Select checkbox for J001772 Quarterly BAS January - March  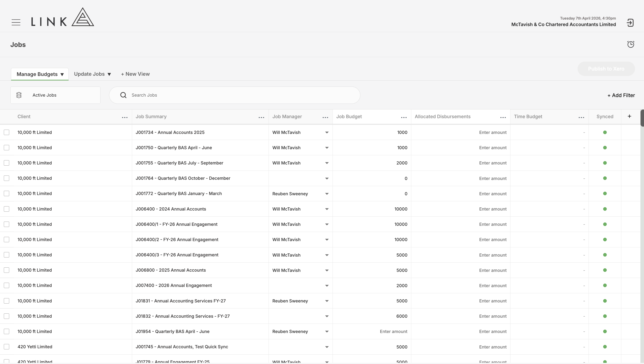point(7,193)
